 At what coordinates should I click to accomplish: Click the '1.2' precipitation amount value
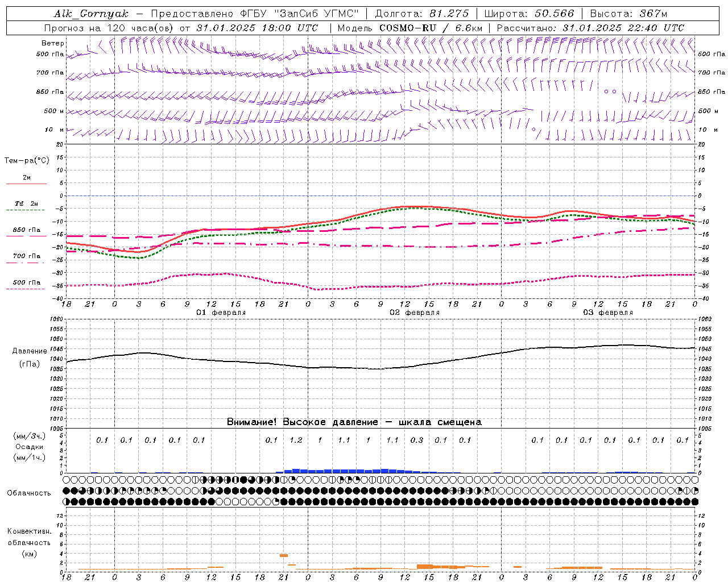tap(296, 440)
